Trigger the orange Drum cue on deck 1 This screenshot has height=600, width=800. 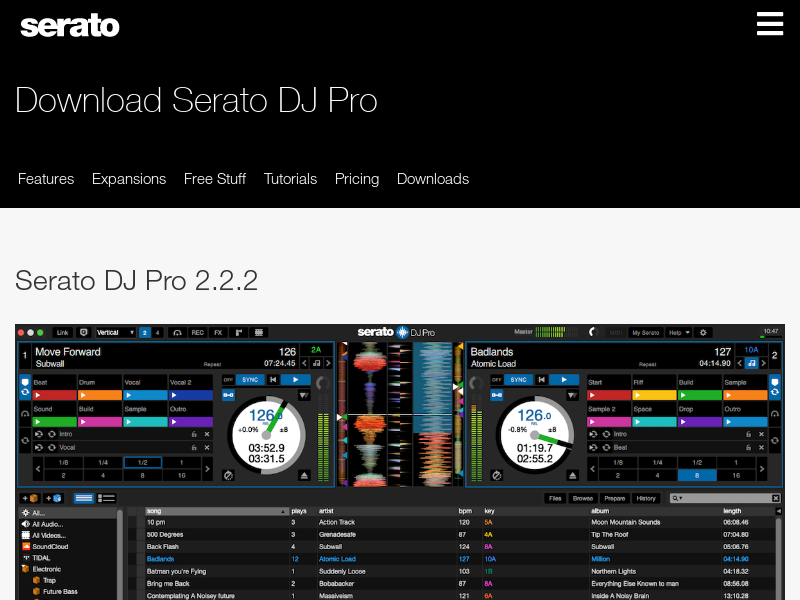point(99,395)
